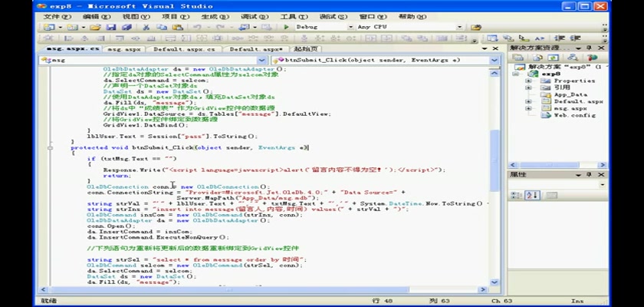Open the Any CPU platform dropdown
Viewport: 644px width, 307px height.
click(459, 27)
